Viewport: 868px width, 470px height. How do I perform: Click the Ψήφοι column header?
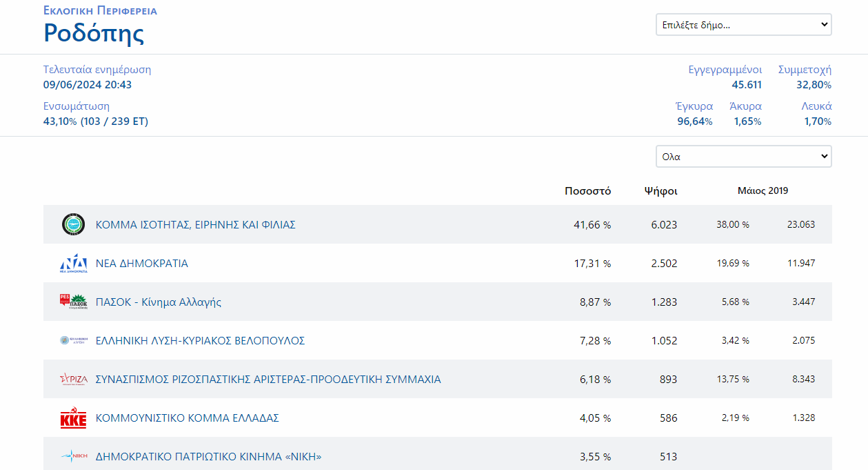660,191
